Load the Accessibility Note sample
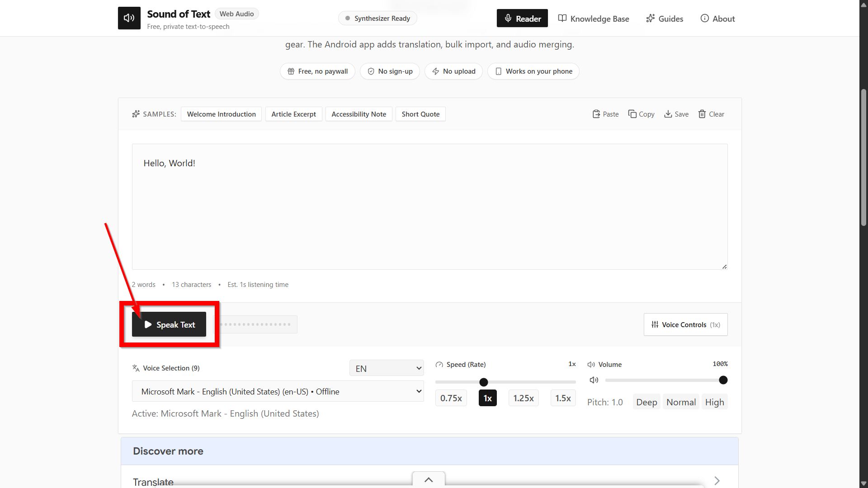This screenshot has height=488, width=868. [359, 114]
